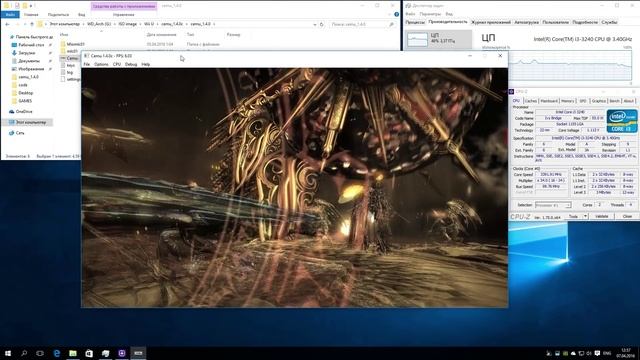Switch to the About tab in CPU-Z
This screenshot has height=360, width=640.
[x=629, y=101]
